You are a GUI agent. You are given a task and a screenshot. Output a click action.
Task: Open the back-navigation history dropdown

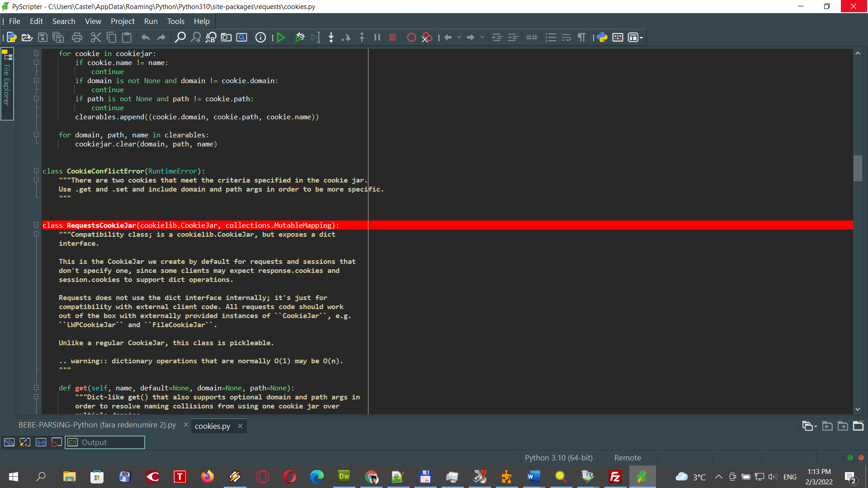pyautogui.click(x=459, y=37)
